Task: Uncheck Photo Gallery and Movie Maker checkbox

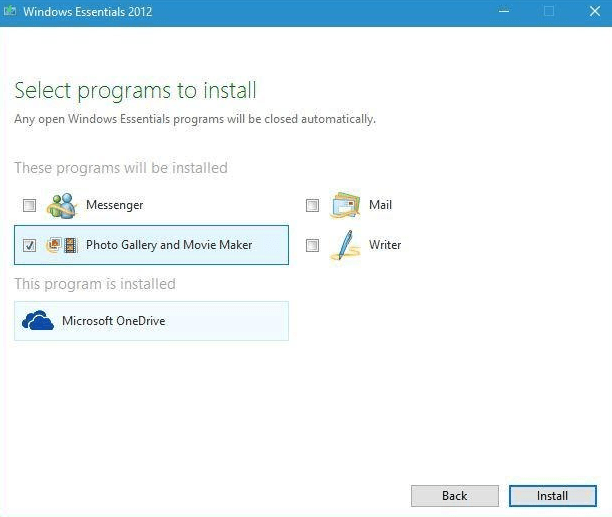Action: pyautogui.click(x=30, y=246)
